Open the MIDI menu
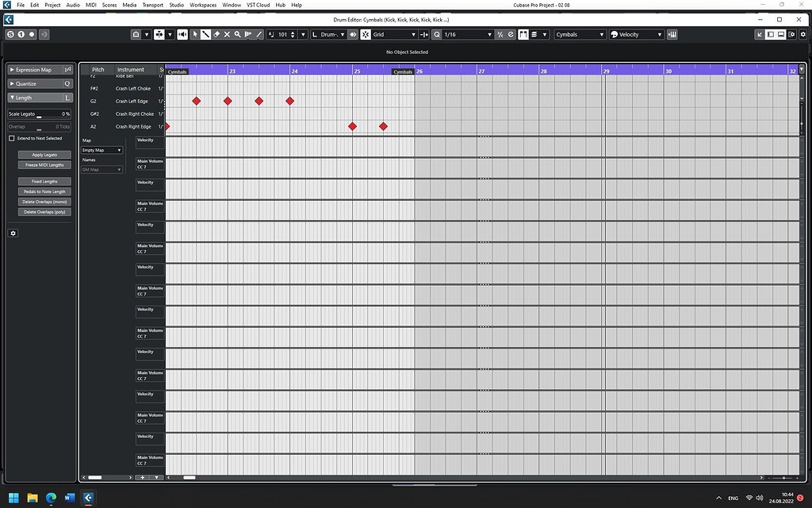The width and height of the screenshot is (812, 508). (91, 4)
